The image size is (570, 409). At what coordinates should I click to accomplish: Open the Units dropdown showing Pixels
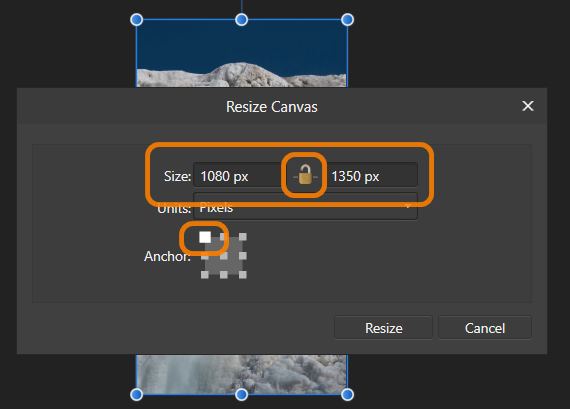(305, 207)
